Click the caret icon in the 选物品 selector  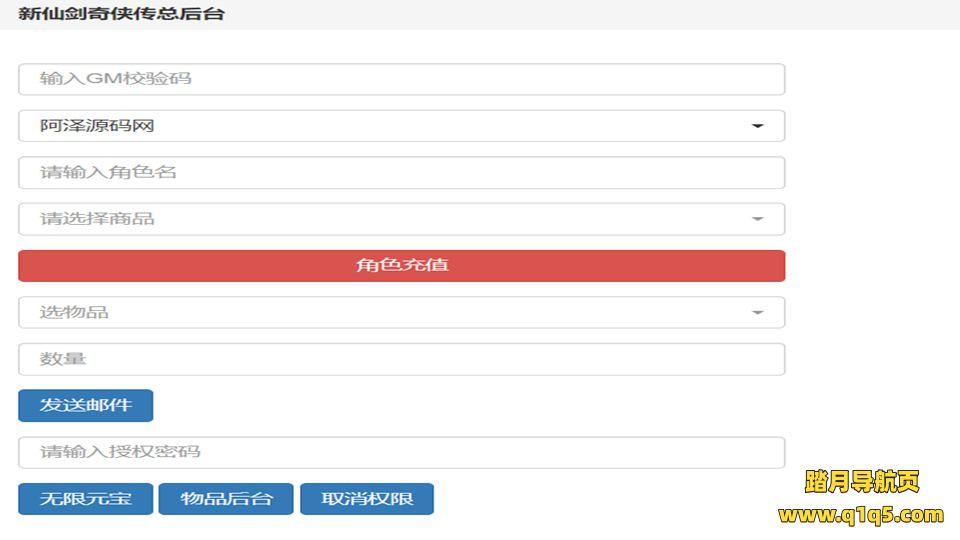pos(757,313)
